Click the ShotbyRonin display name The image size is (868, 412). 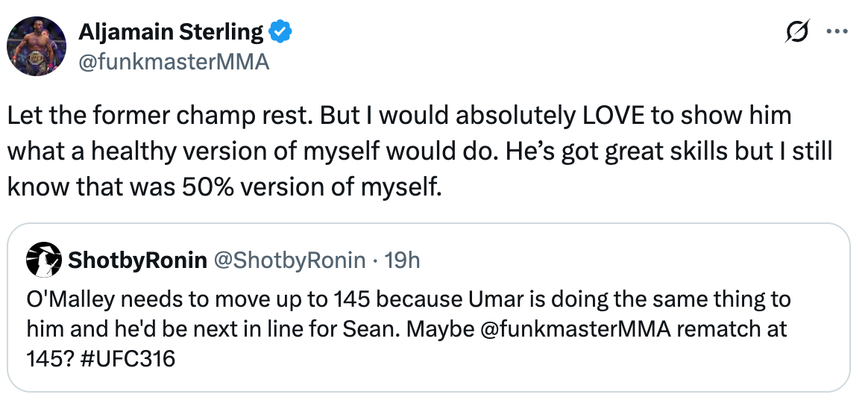pyautogui.click(x=137, y=260)
